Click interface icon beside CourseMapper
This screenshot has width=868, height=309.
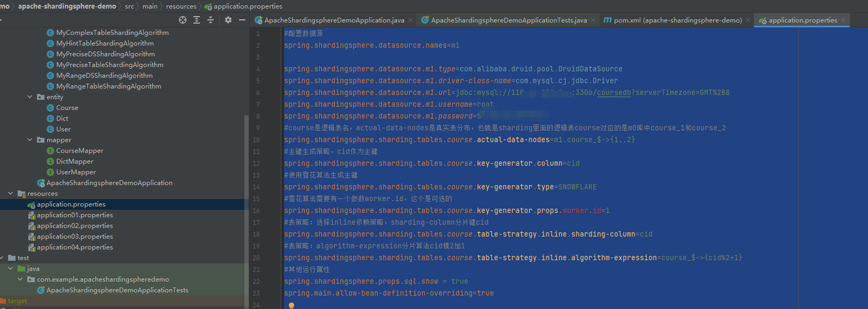[50, 151]
